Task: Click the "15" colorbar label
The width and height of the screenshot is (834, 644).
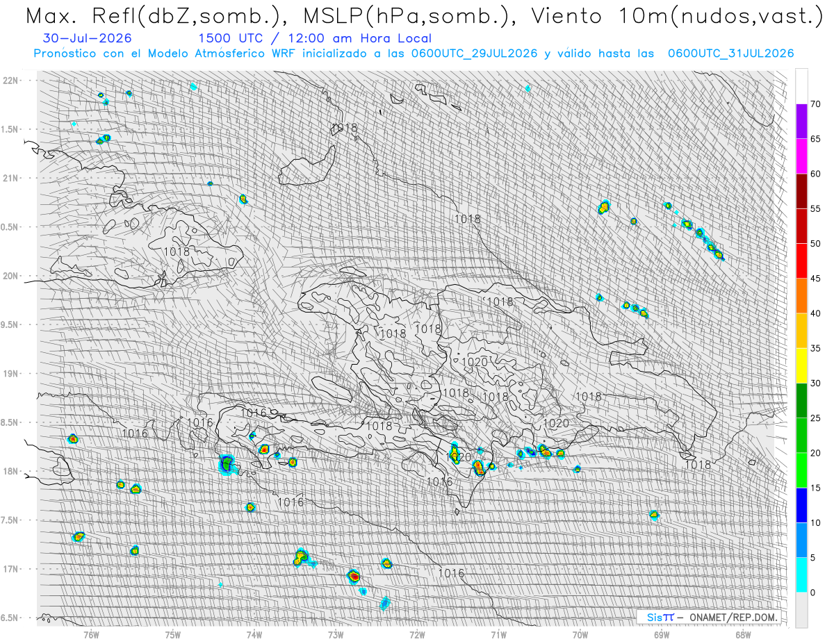Action: pyautogui.click(x=815, y=488)
